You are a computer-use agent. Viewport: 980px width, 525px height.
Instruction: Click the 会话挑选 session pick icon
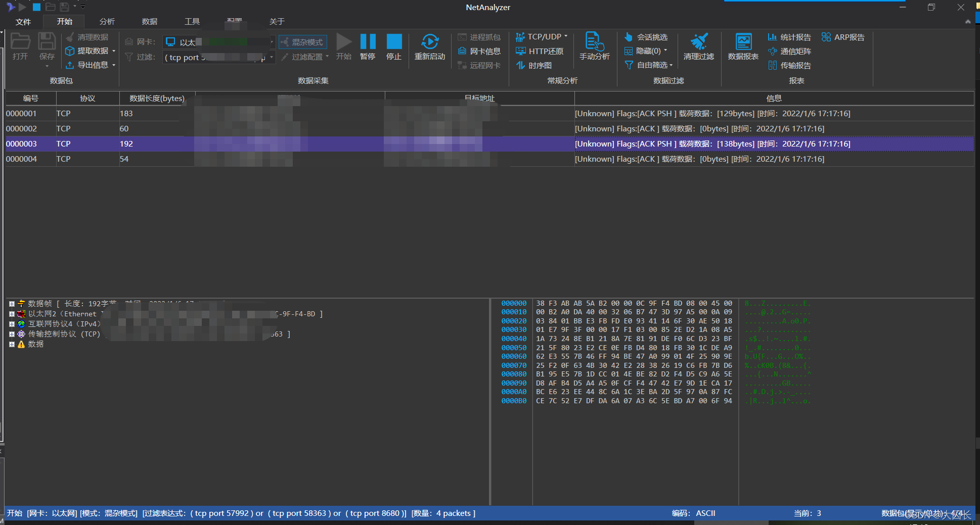click(629, 37)
